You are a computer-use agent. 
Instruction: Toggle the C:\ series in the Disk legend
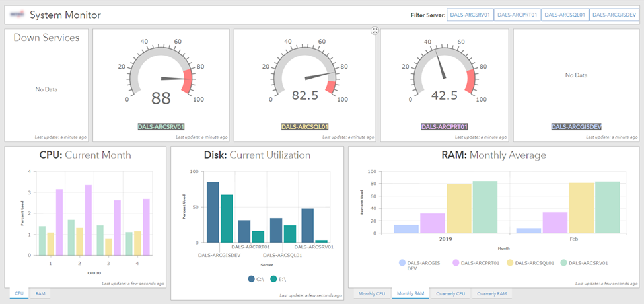(256, 279)
